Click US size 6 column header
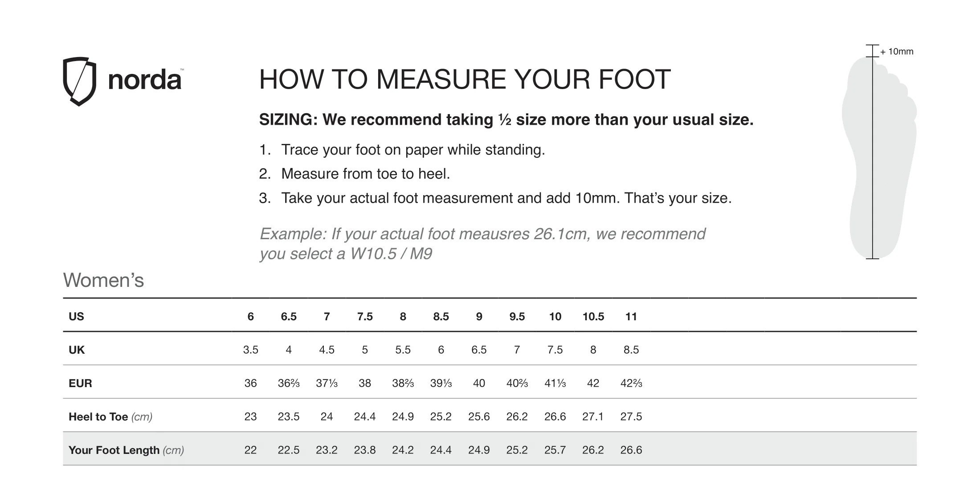 250,316
